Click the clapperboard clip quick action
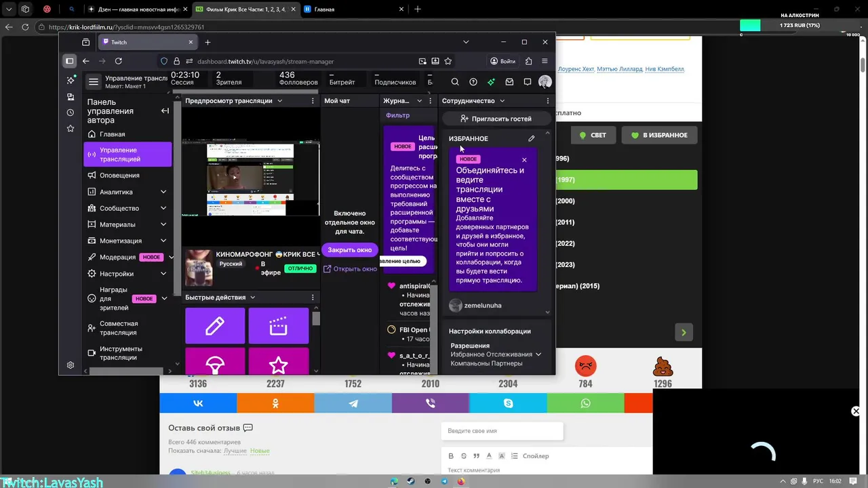This screenshot has height=488, width=868. click(279, 326)
